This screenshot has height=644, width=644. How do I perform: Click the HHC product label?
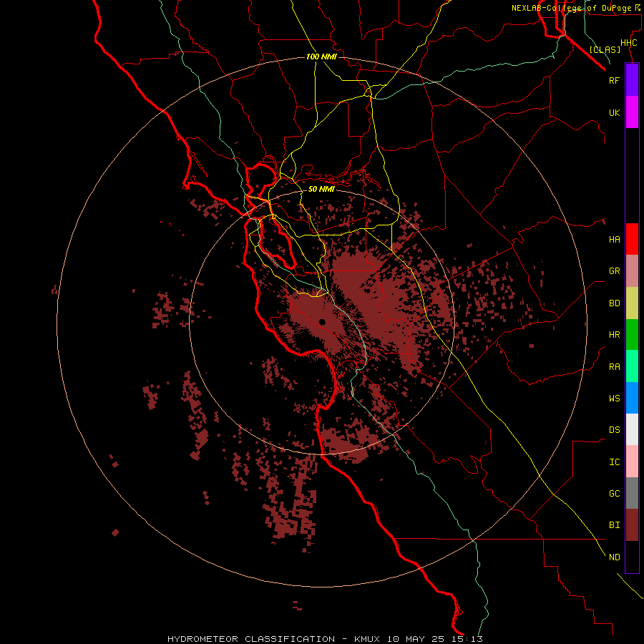pyautogui.click(x=628, y=43)
